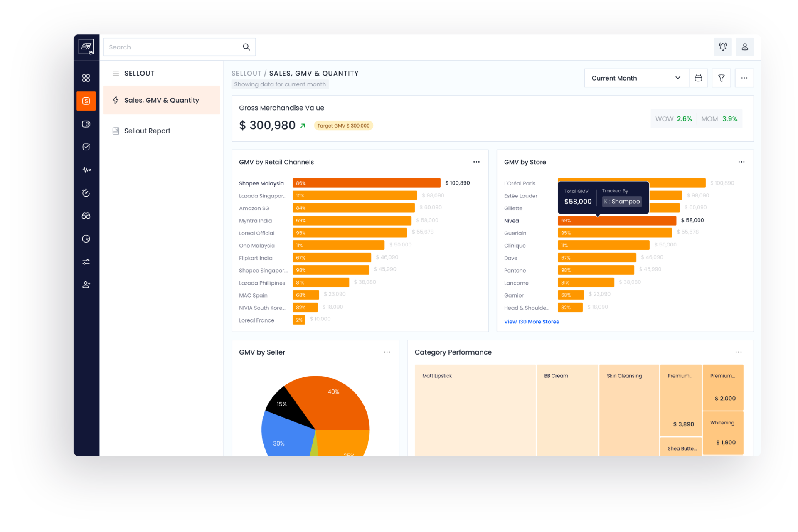Expand options menu on GMV by Retail Channels
Screen dimensions: 798x532
(x=476, y=162)
